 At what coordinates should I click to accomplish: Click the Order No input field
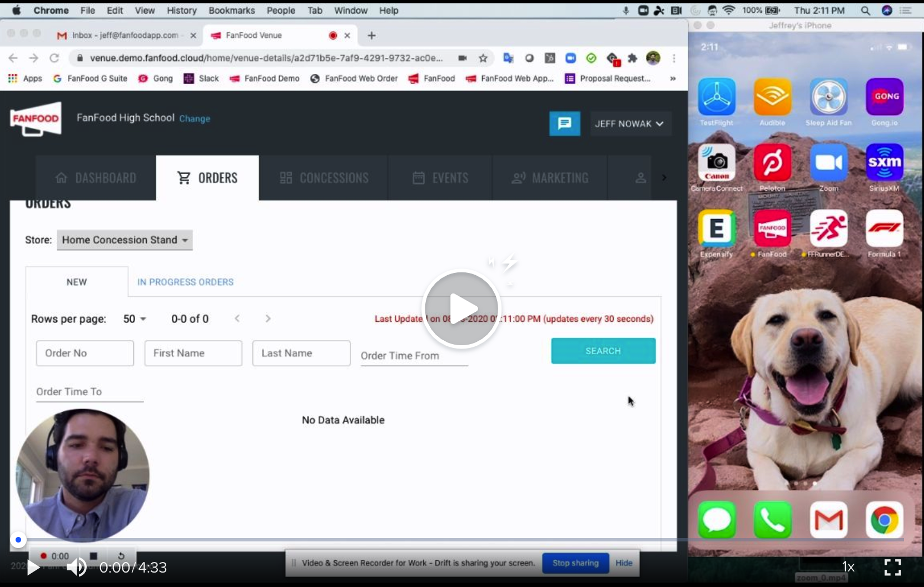click(x=85, y=353)
